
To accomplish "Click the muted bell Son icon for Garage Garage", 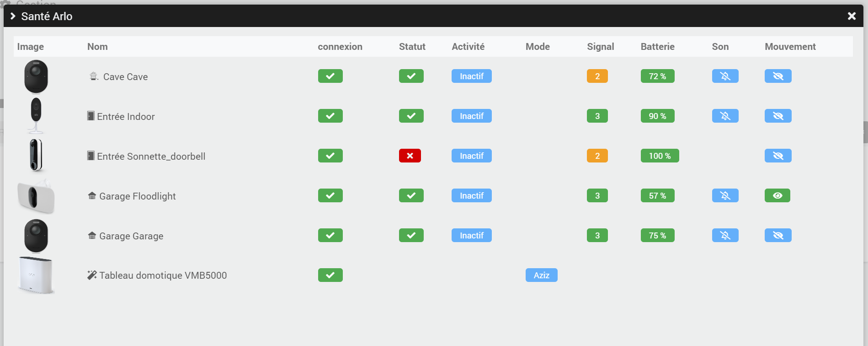I will click(725, 235).
